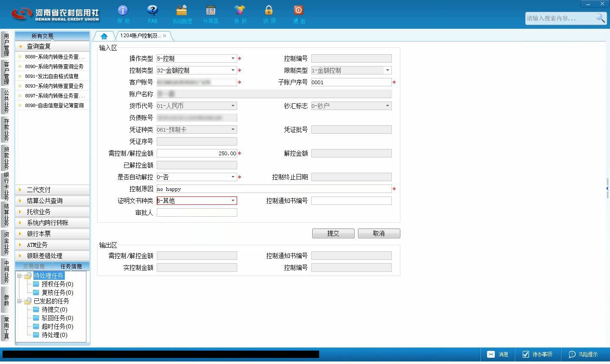Switch to the 任务信息 tab

71,266
